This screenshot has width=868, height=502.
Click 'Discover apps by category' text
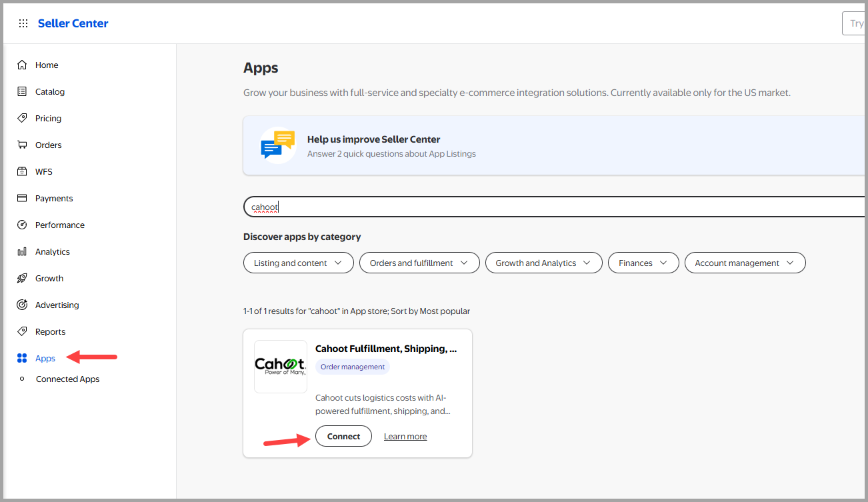click(x=302, y=237)
